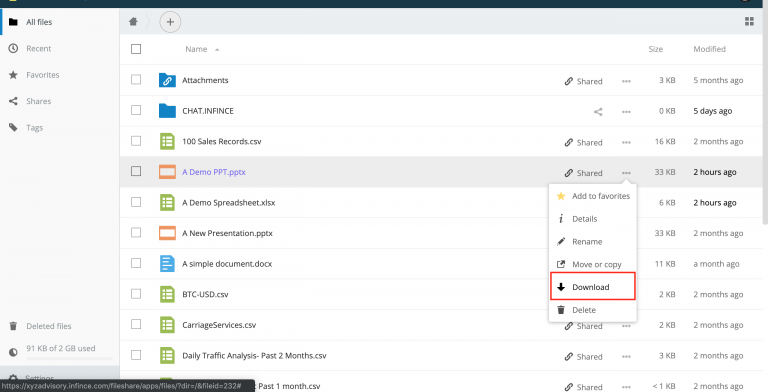Click Shared link for 100 Sales Records.csv

click(583, 143)
